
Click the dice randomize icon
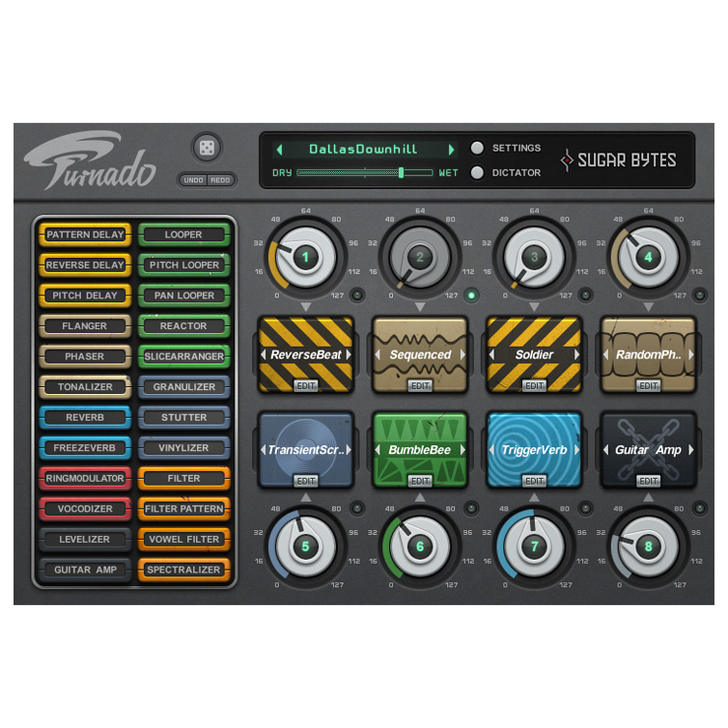tap(207, 148)
